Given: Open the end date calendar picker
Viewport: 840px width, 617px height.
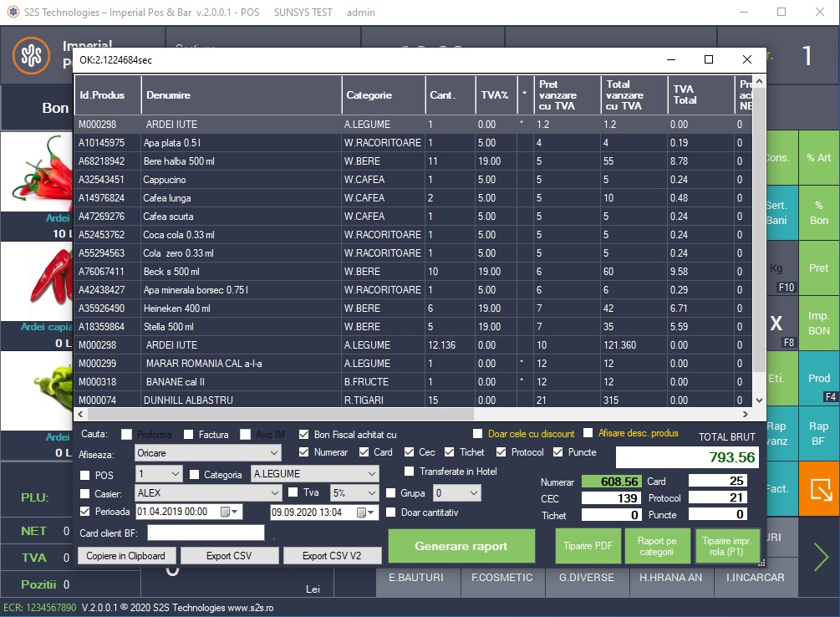Looking at the screenshot, I should (361, 512).
